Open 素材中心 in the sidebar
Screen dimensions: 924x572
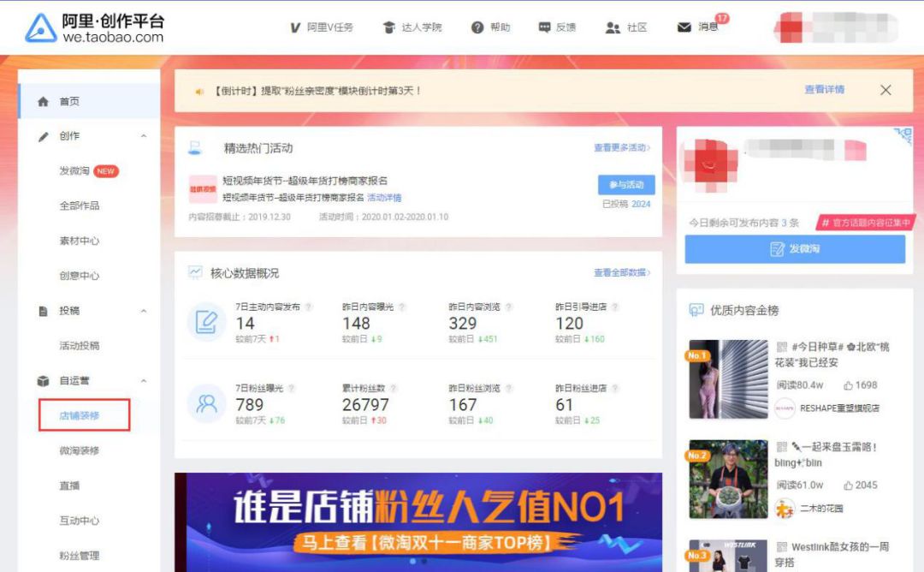click(79, 241)
